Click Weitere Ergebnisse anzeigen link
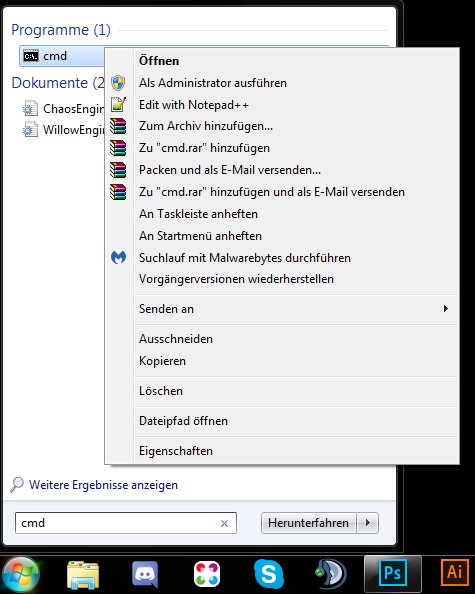The width and height of the screenshot is (475, 594). [103, 485]
